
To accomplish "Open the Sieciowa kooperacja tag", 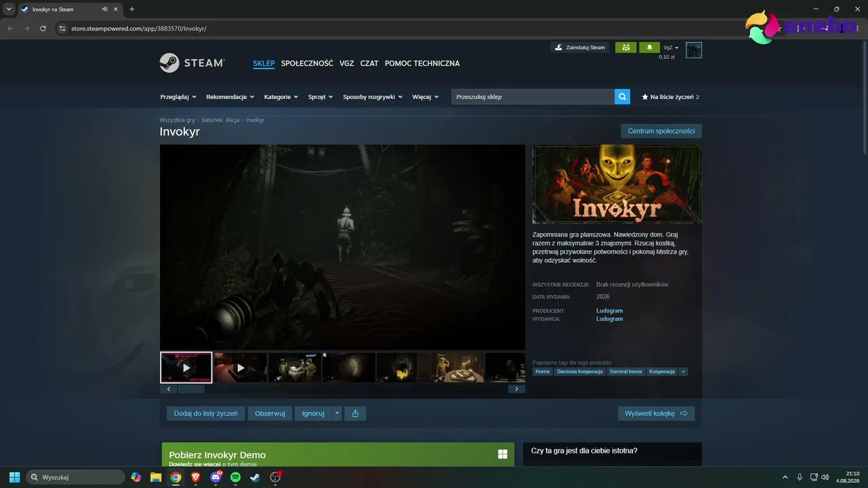I will click(580, 371).
